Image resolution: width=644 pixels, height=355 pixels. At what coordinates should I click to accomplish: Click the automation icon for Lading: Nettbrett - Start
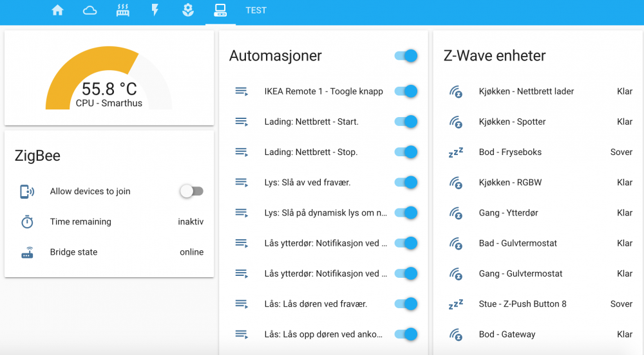click(x=241, y=122)
